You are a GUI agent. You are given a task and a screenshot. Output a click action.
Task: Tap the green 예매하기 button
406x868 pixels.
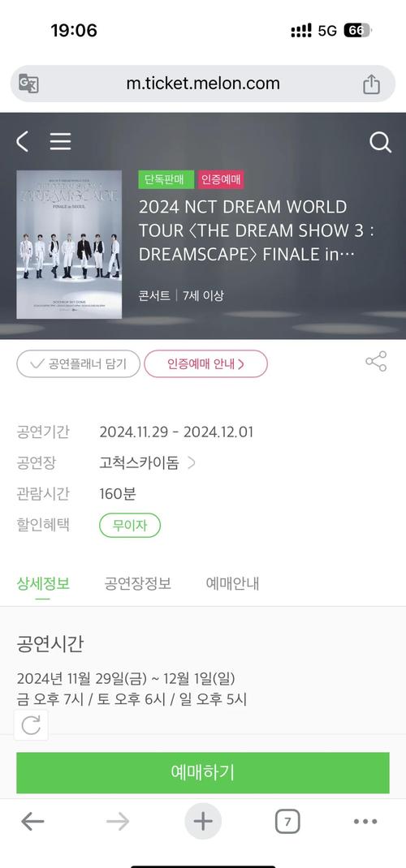click(x=203, y=773)
